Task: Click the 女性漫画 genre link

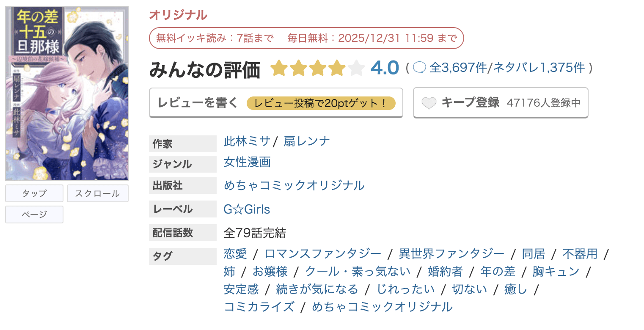Action: click(247, 162)
